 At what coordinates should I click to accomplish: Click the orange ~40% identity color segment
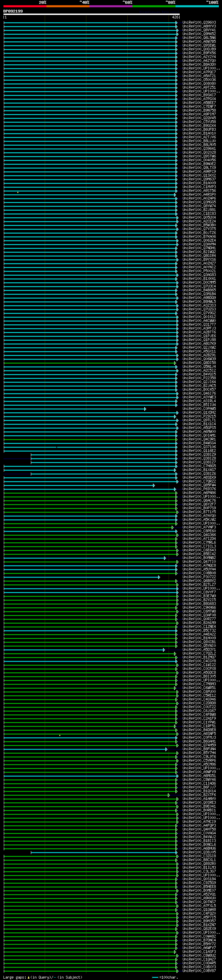coord(68,6)
